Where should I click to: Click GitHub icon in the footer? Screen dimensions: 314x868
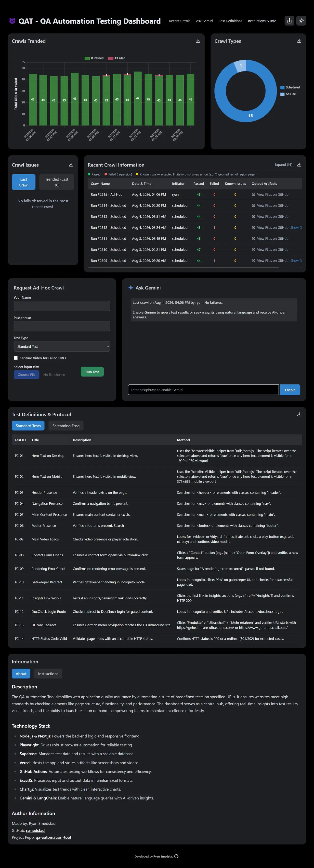pyautogui.click(x=177, y=856)
